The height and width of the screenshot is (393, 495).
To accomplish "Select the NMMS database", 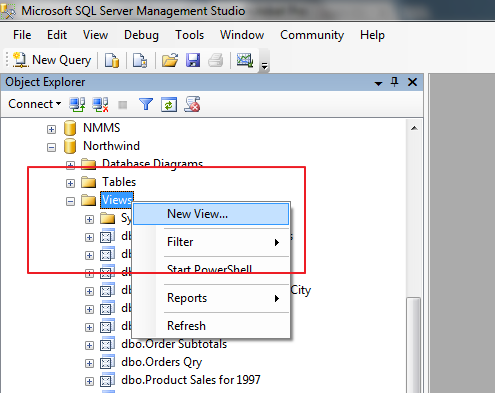I will click(101, 128).
